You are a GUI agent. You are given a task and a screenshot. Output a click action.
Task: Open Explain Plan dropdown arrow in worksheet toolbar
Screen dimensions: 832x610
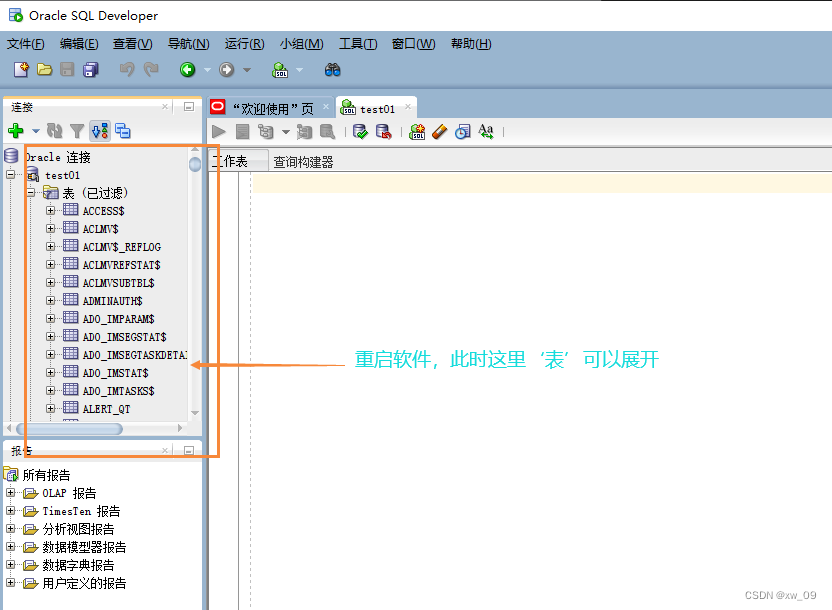pyautogui.click(x=285, y=132)
